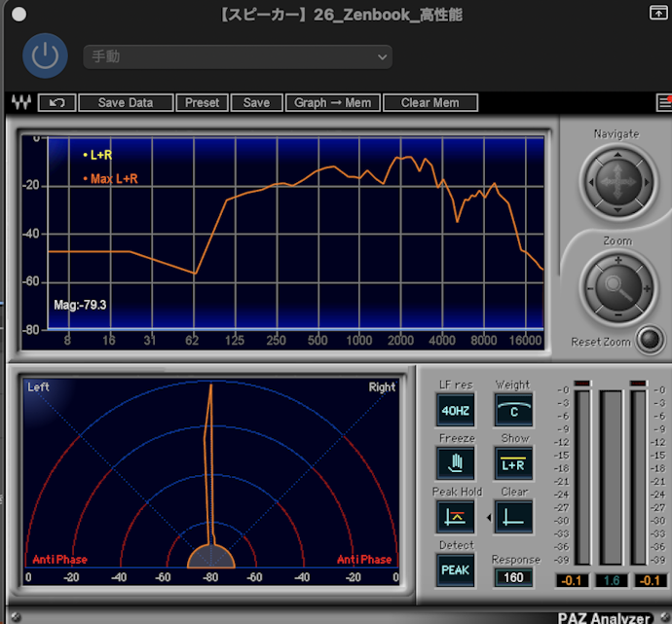Viewport: 672px width, 624px height.
Task: Click the right meter peak value -0.1
Action: pos(650,581)
